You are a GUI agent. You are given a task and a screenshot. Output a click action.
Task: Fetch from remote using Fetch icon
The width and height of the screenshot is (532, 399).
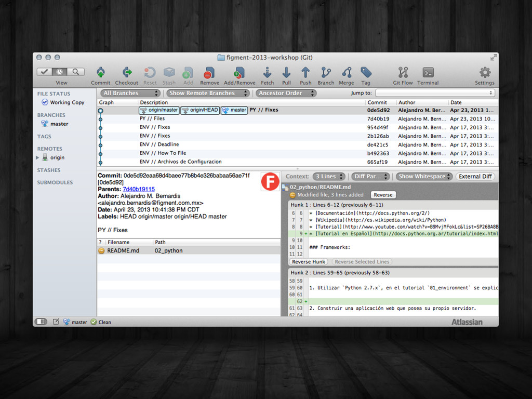(268, 72)
